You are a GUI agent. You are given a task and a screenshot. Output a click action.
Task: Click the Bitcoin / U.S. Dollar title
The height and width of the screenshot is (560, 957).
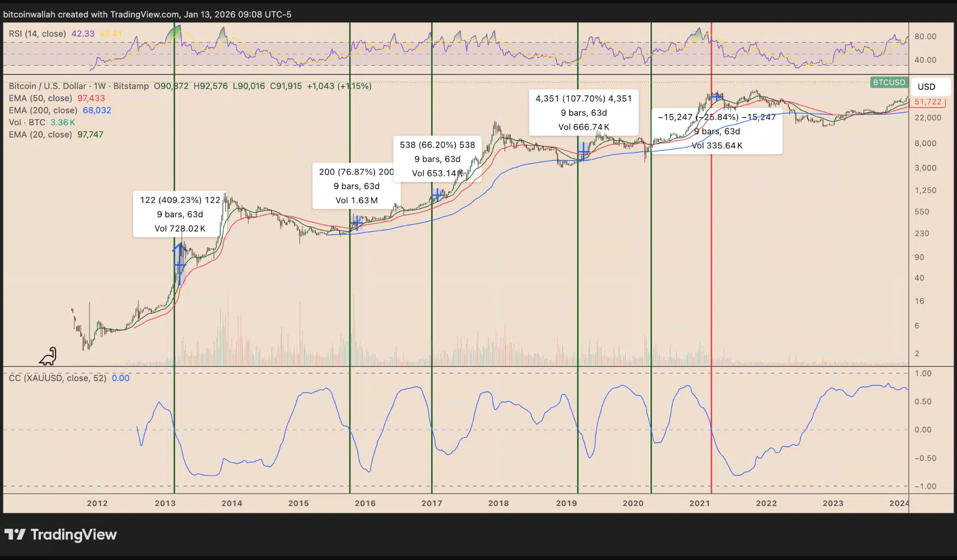click(x=47, y=86)
